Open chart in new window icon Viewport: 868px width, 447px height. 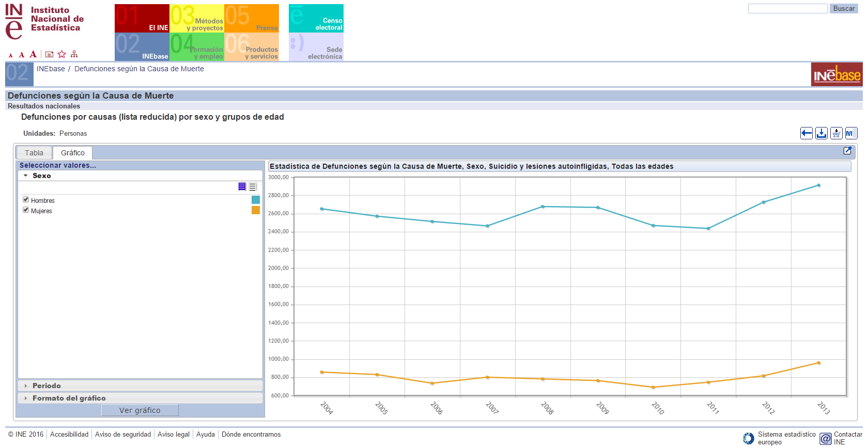click(847, 151)
